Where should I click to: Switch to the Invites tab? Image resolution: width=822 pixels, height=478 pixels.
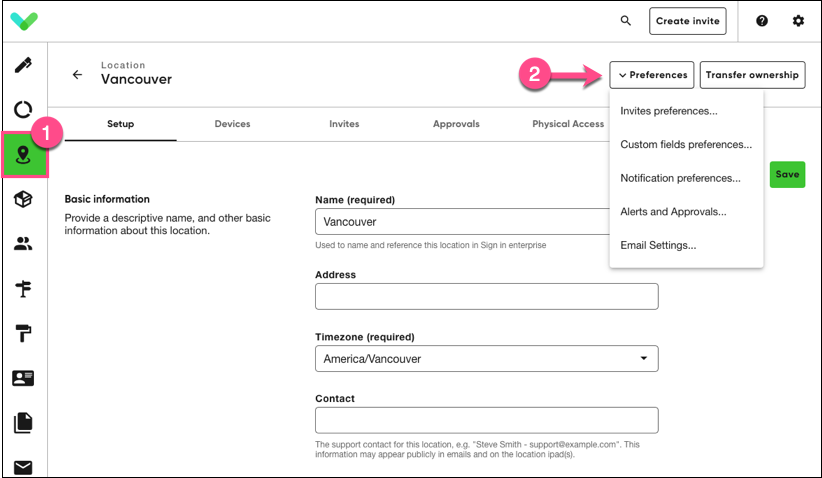(x=344, y=124)
